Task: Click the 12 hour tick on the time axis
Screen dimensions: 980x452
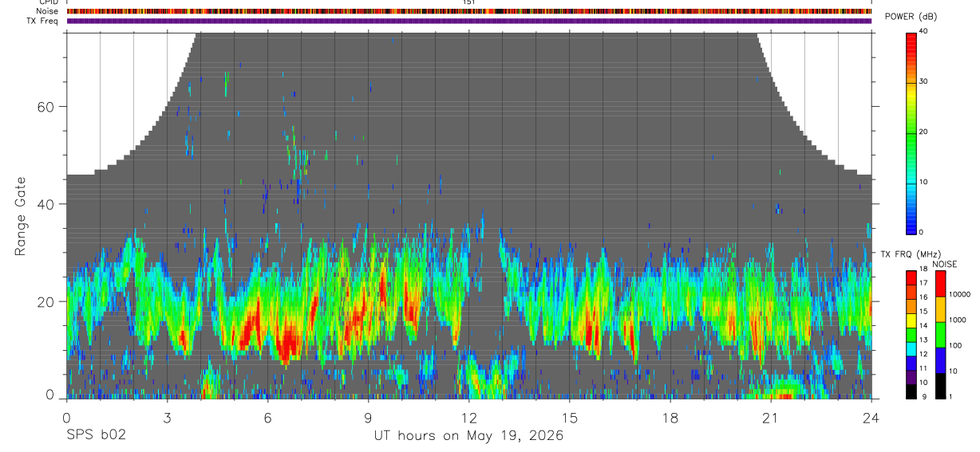Action: tap(468, 416)
